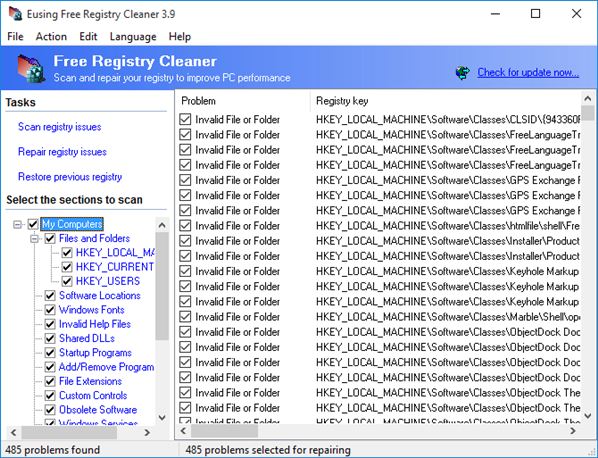The width and height of the screenshot is (598, 458).
Task: Click results vertical scrollbar thumb
Action: point(588,113)
